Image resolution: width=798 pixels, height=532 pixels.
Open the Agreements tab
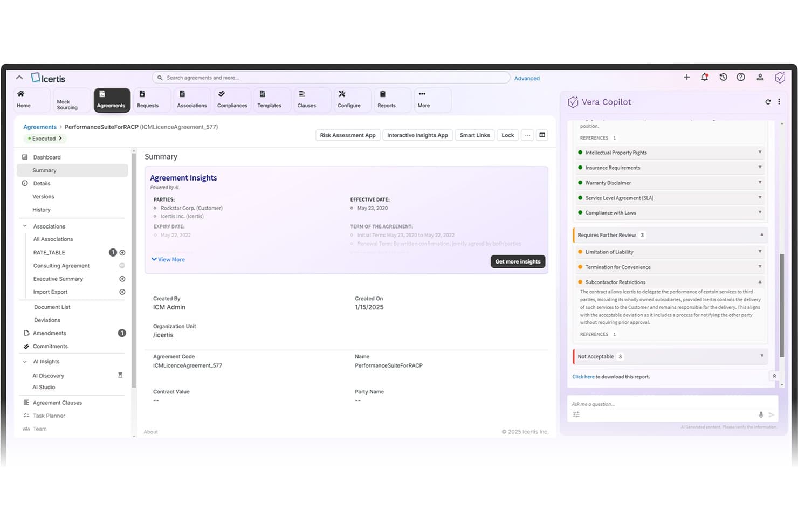tap(112, 100)
